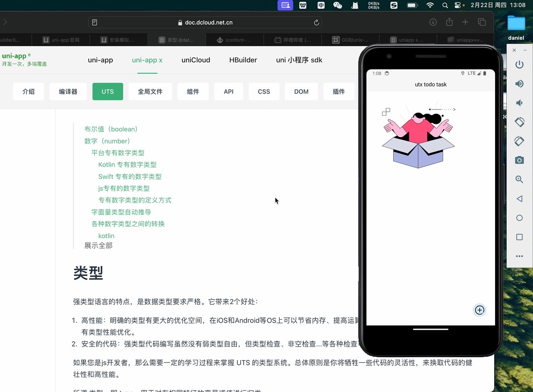Screen dimensions: 533x392
Task: Switch to iconfont browser tab
Action: coord(234,40)
